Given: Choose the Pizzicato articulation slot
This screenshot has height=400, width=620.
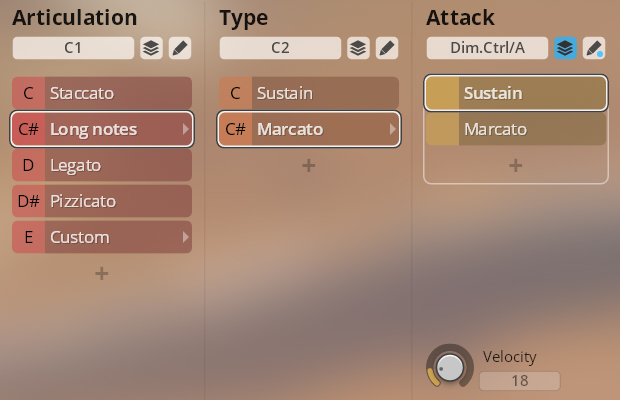Looking at the screenshot, I should pyautogui.click(x=102, y=201).
